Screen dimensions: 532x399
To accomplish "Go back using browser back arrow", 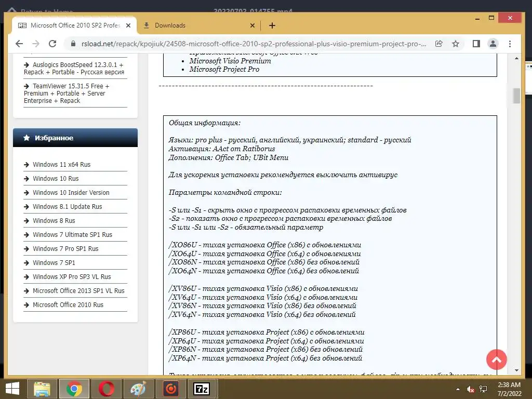I will pos(19,44).
